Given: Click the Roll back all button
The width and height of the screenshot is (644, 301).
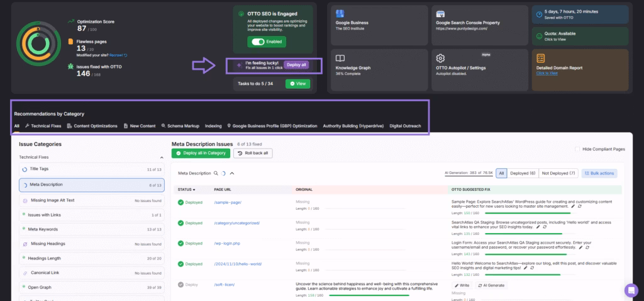Looking at the screenshot, I should (x=253, y=153).
